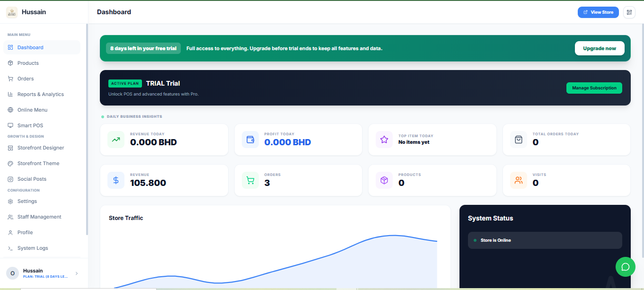Click the 'TRIAL Trial' plan title
644x290 pixels.
pos(163,83)
